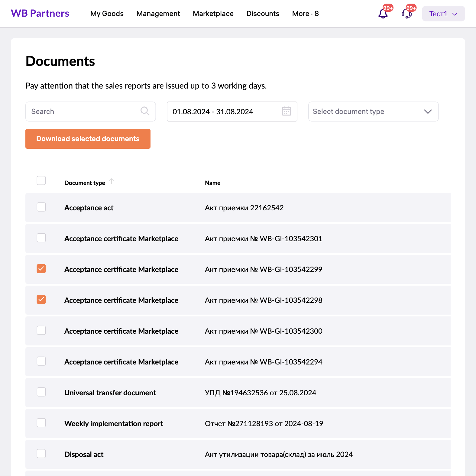Toggle the select-all documents checkbox

tap(41, 180)
